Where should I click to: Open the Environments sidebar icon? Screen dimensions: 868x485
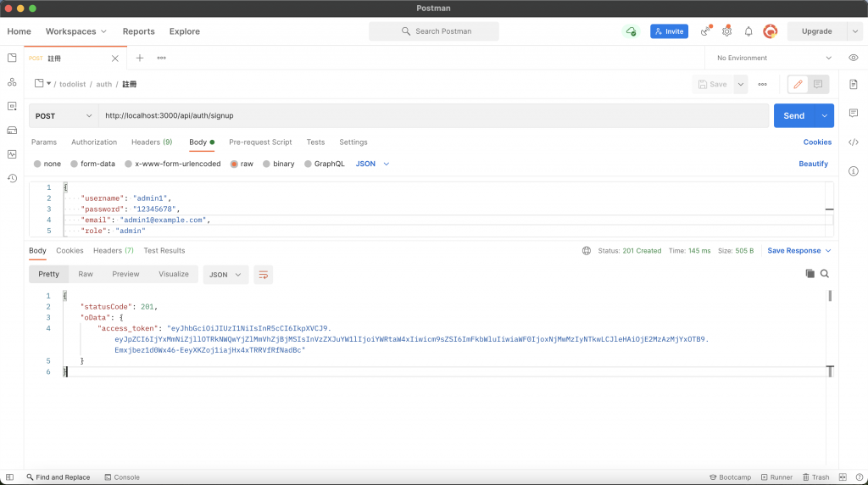coord(12,106)
